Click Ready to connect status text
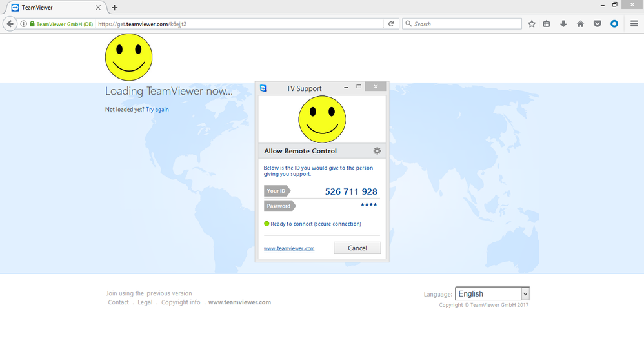The width and height of the screenshot is (644, 343). [316, 224]
